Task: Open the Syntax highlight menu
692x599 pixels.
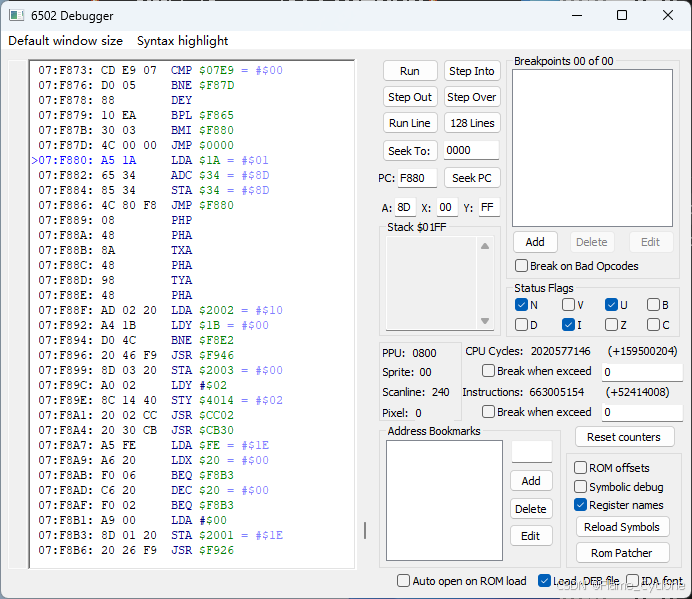Action: tap(182, 41)
